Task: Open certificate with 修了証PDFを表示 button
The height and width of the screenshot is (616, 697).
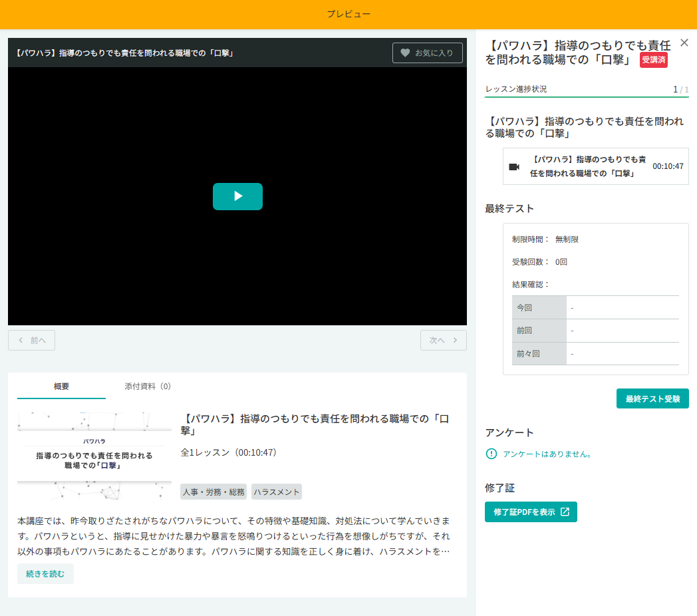Action: coord(531,512)
